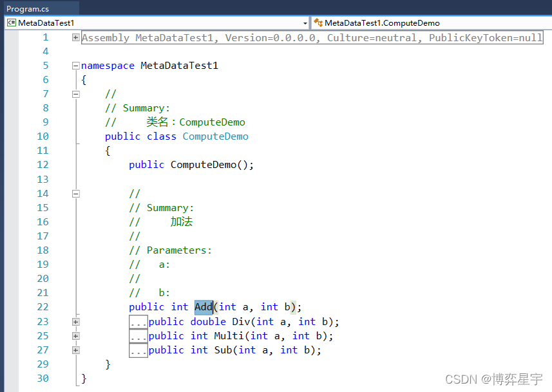The image size is (552, 392).
Task: Open the MetaDataTest1 project dropdown arrow
Action: [x=305, y=23]
